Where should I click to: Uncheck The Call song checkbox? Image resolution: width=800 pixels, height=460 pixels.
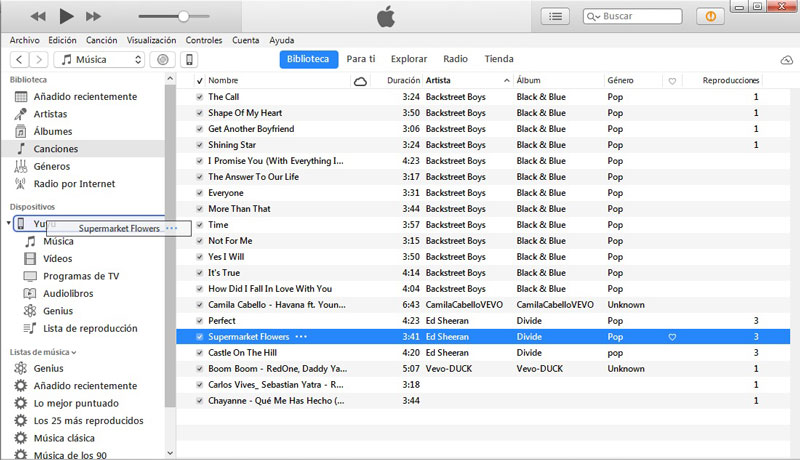point(199,97)
